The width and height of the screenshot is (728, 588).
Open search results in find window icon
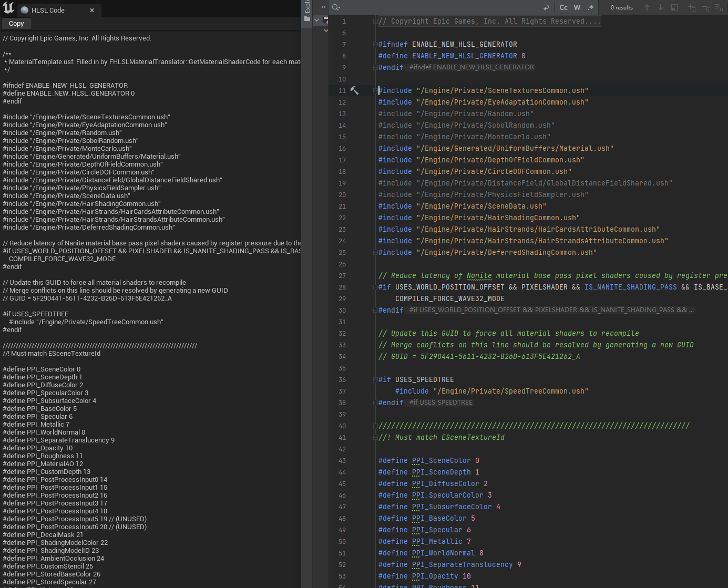pos(674,7)
